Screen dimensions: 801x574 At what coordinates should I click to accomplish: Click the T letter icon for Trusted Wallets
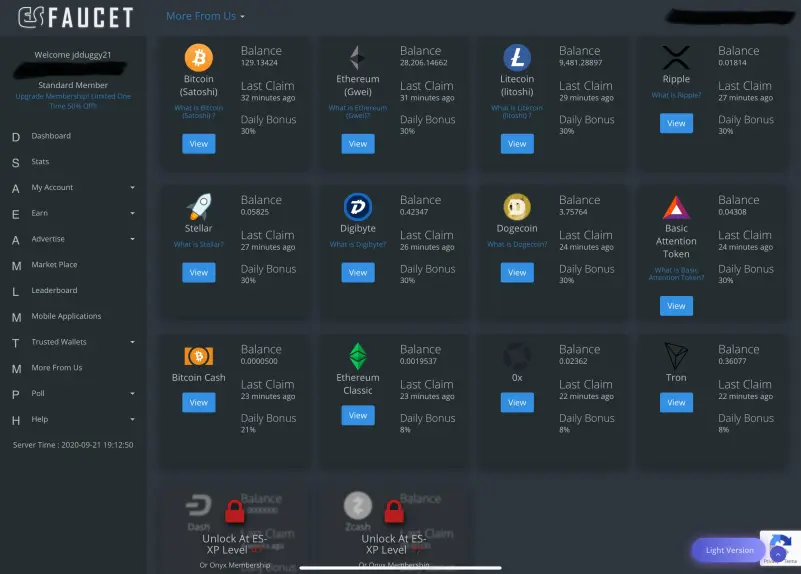[16, 343]
